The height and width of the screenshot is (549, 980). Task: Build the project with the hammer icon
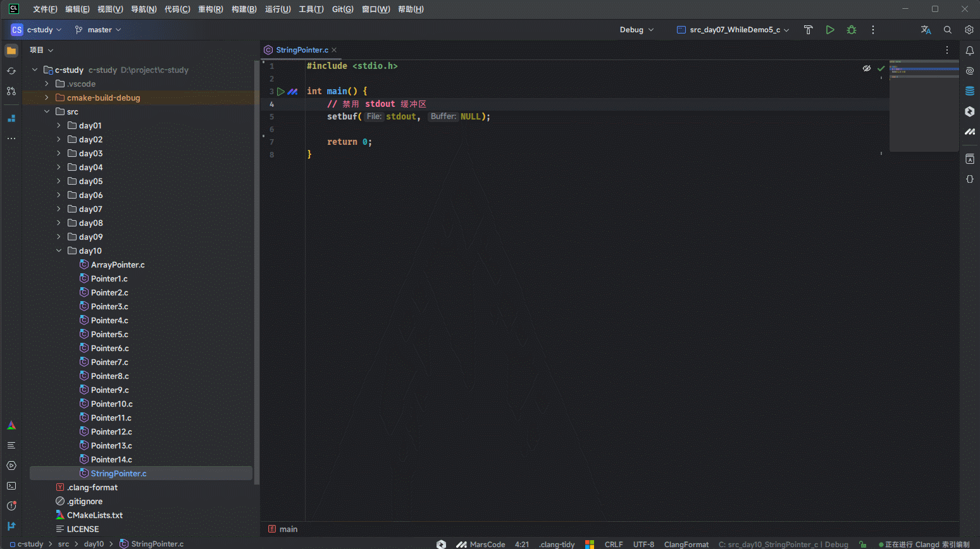tap(808, 29)
